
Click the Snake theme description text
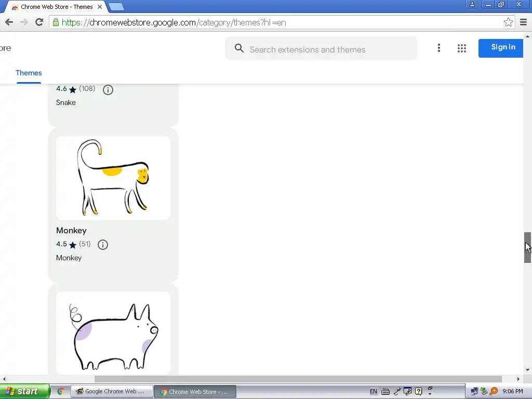pos(66,102)
